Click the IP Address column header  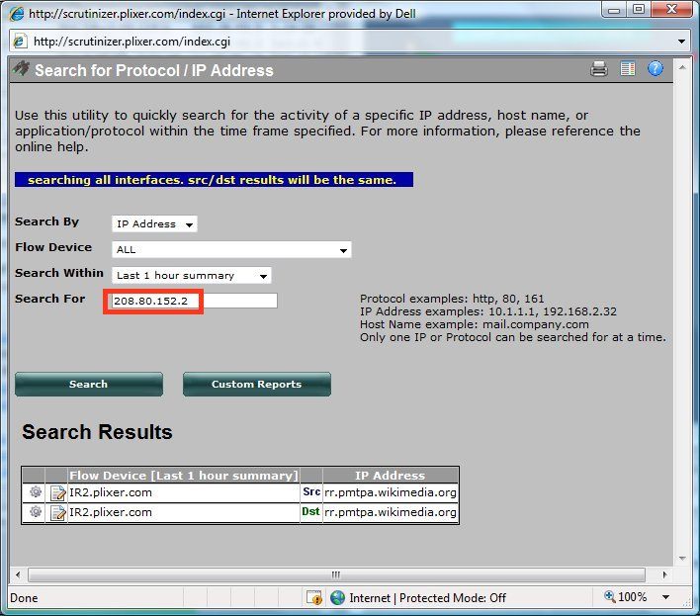pyautogui.click(x=391, y=476)
